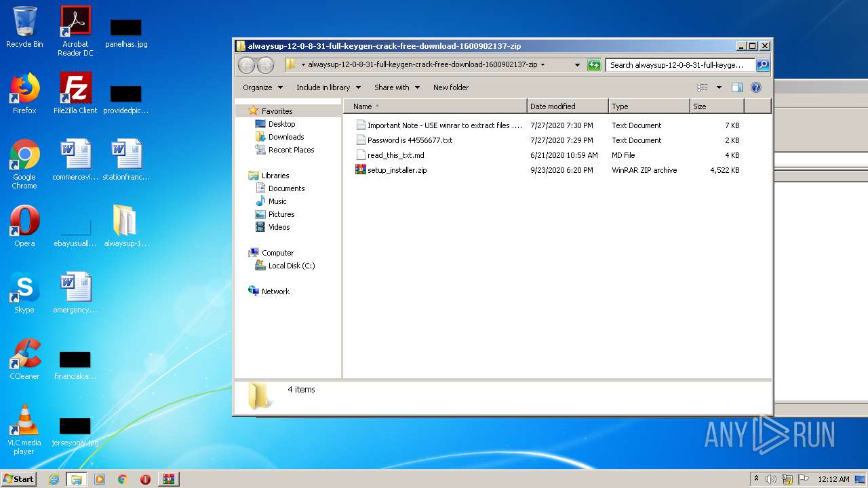Click the Start button
868x488 pixels.
coord(18,479)
